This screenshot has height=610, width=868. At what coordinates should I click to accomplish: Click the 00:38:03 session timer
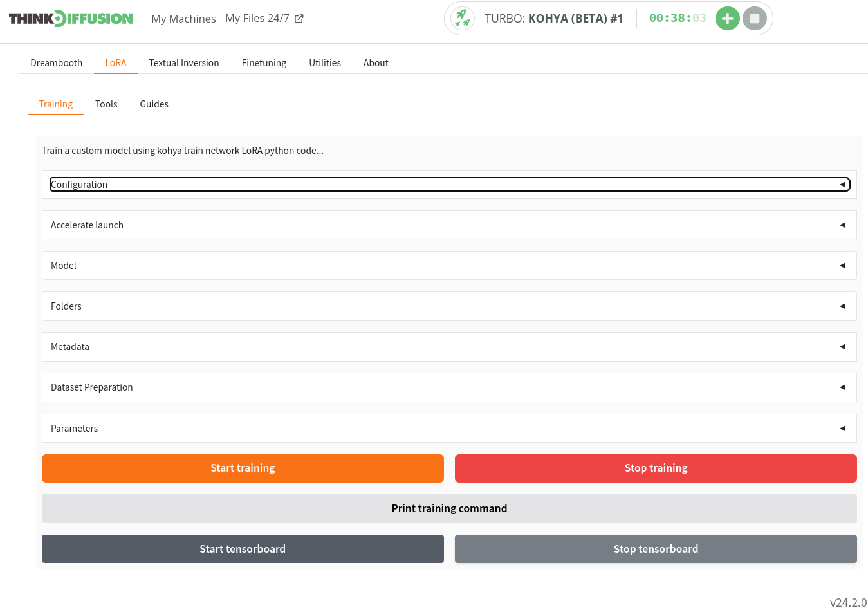tap(678, 18)
